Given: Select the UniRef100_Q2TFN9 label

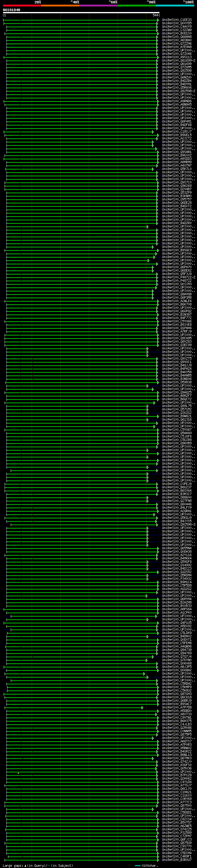Looking at the screenshot, I should click(x=176, y=501).
